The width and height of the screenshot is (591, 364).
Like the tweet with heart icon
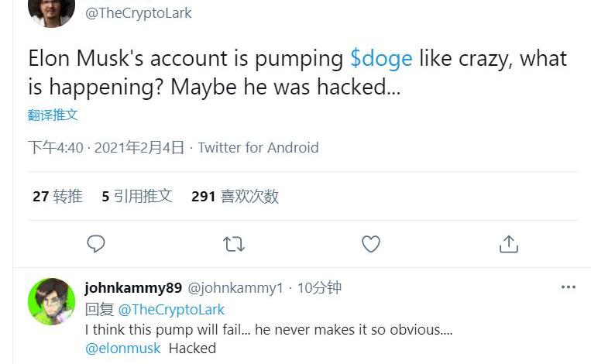[371, 245]
